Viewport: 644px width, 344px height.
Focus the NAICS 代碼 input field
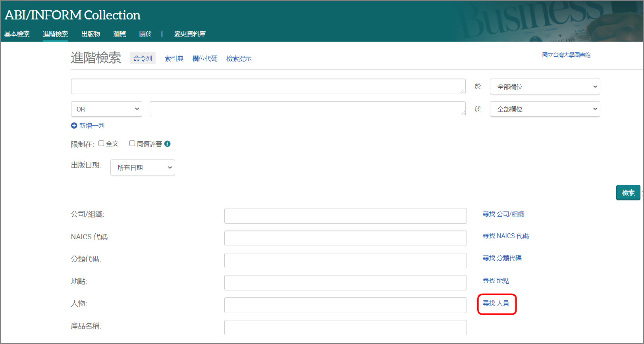click(345, 238)
